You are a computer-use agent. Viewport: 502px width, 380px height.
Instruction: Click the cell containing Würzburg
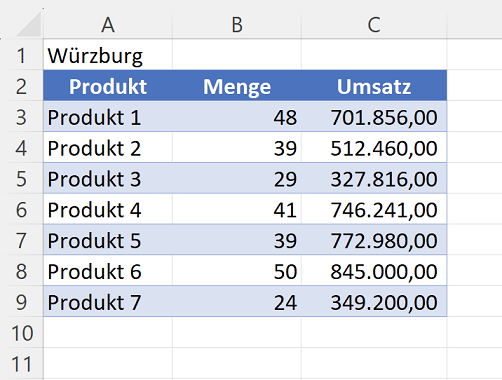(x=108, y=55)
